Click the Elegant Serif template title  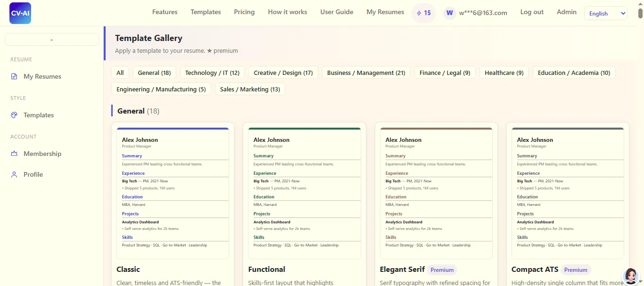402,270
